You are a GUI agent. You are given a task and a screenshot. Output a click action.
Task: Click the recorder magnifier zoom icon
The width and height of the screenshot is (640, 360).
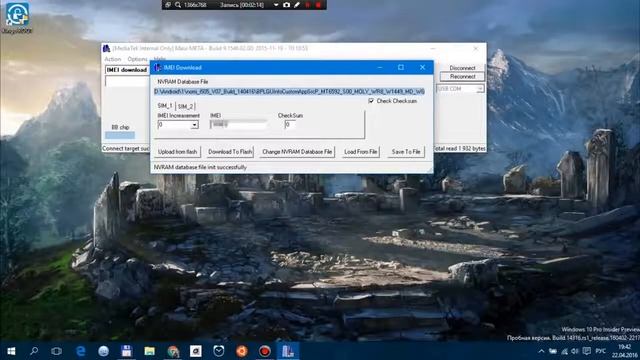(x=178, y=5)
